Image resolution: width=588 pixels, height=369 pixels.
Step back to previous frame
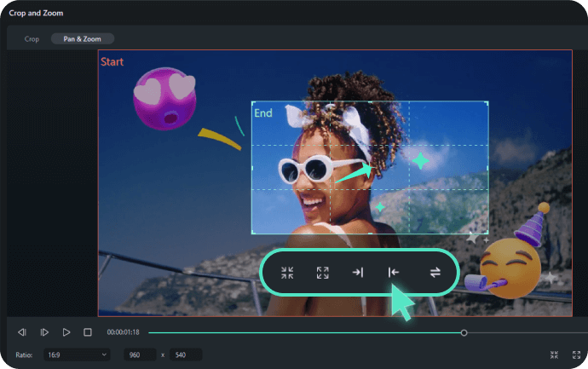(x=22, y=332)
